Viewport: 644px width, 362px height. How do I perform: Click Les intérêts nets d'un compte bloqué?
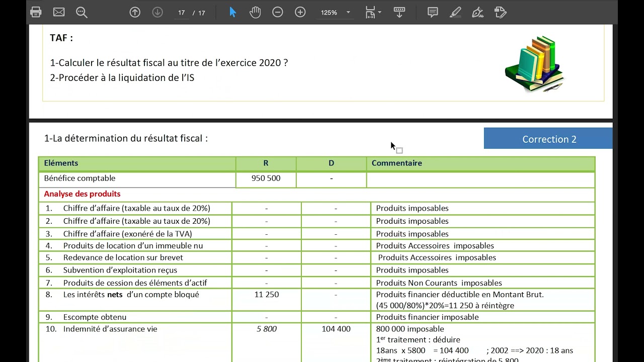click(131, 295)
